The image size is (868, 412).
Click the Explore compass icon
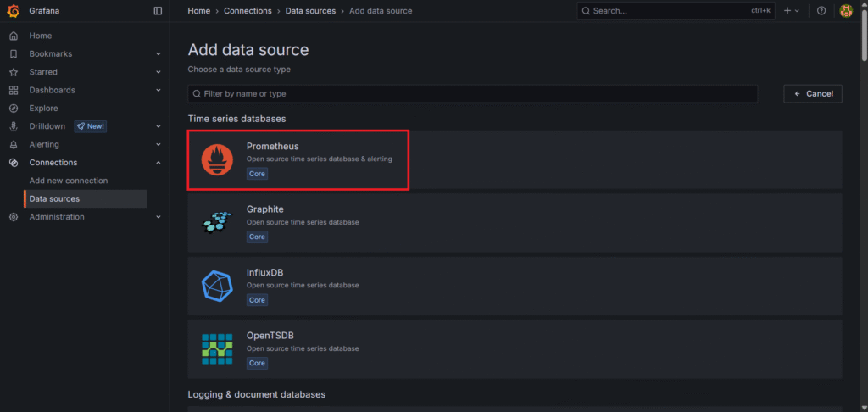click(14, 108)
